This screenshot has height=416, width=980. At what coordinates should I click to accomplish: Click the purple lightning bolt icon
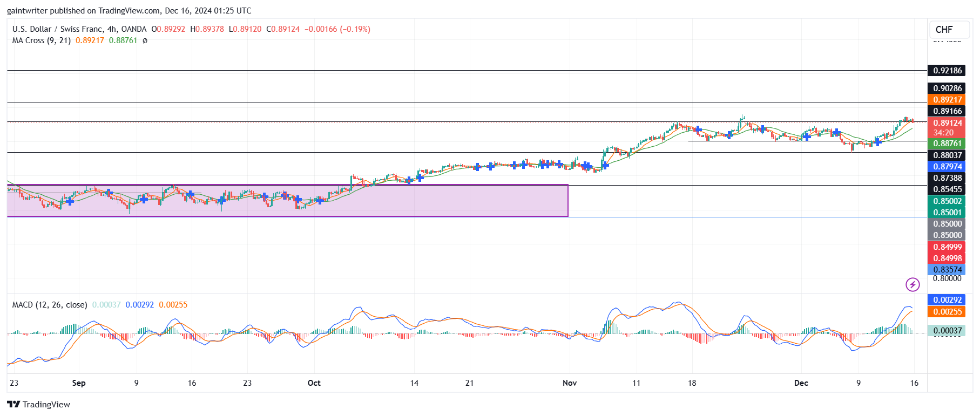[x=913, y=284]
